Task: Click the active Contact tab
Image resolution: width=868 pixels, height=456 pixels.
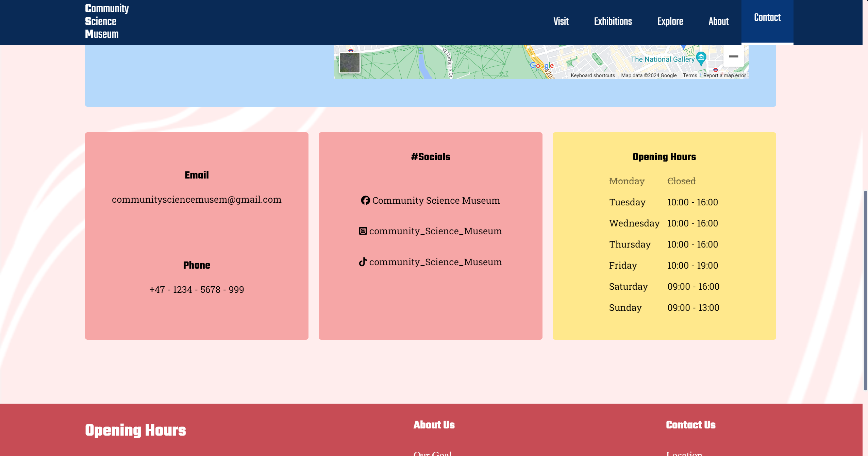Action: [767, 17]
